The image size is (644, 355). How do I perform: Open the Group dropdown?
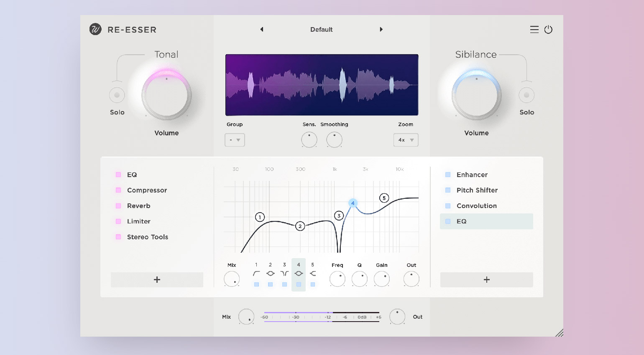click(x=235, y=140)
